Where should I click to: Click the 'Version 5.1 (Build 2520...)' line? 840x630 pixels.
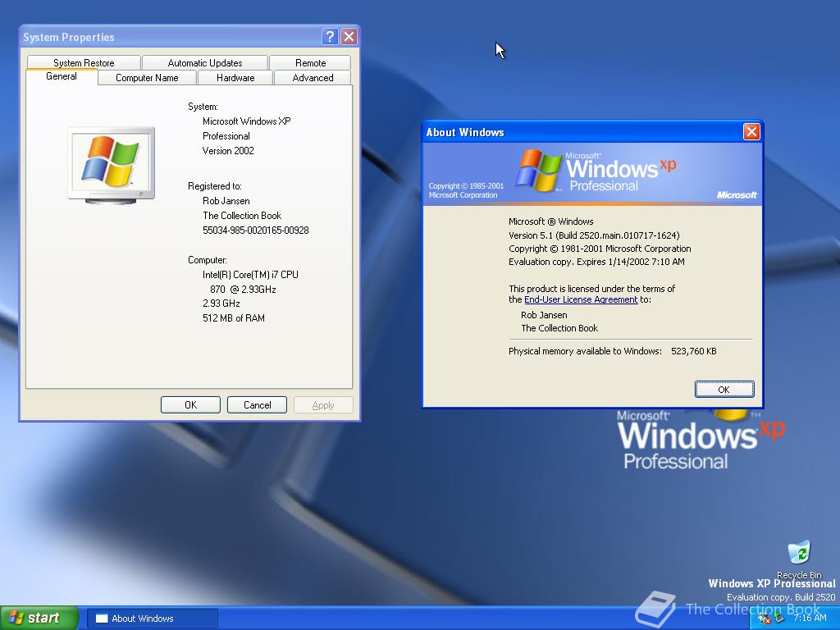pos(594,235)
